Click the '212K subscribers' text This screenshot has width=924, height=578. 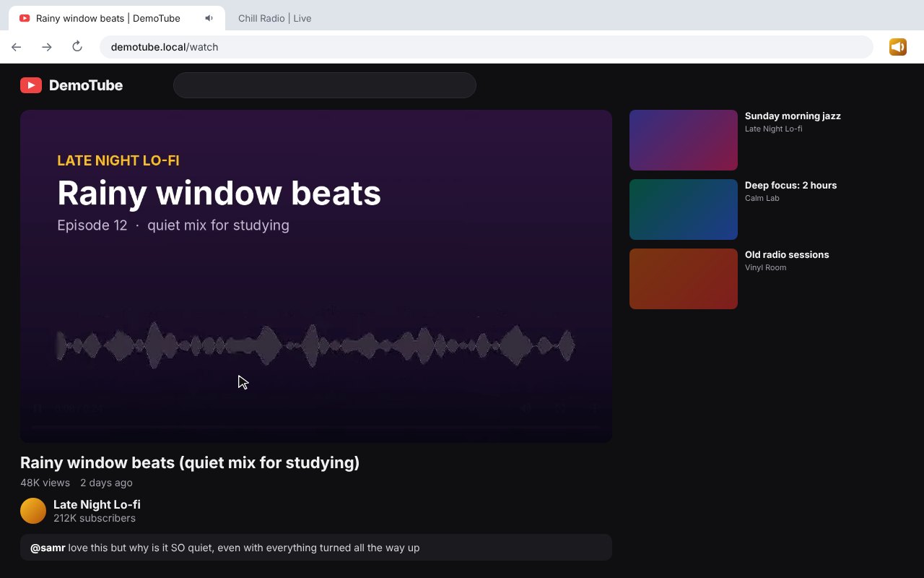95,518
